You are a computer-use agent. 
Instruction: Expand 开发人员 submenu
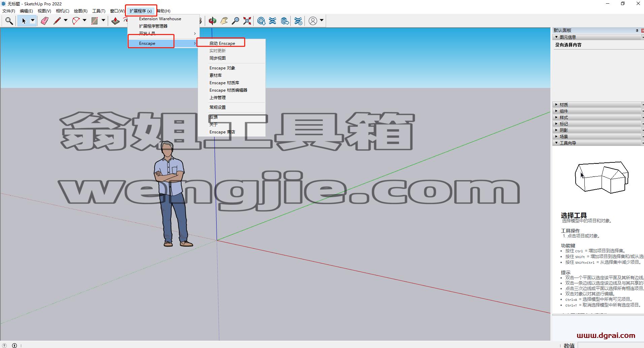pos(163,33)
